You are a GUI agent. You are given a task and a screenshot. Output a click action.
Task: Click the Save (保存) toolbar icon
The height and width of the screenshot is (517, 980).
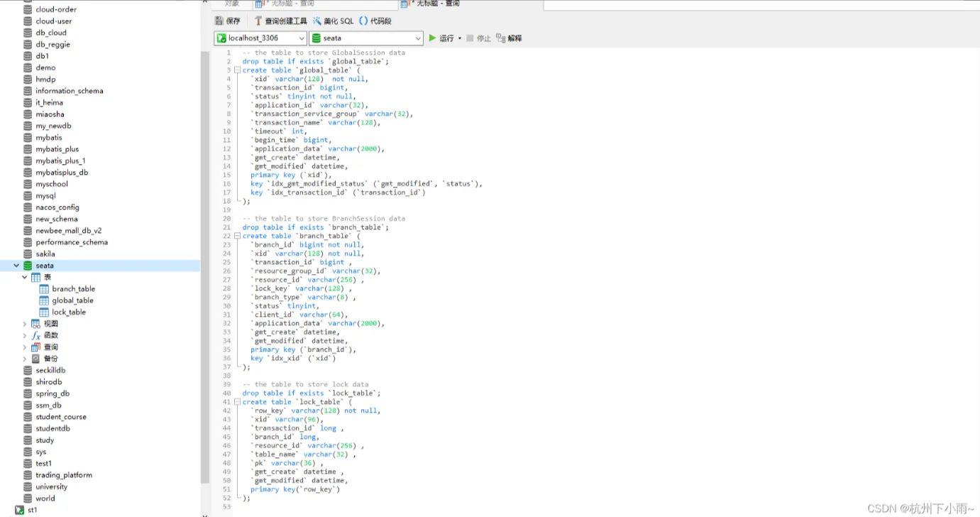coord(227,21)
